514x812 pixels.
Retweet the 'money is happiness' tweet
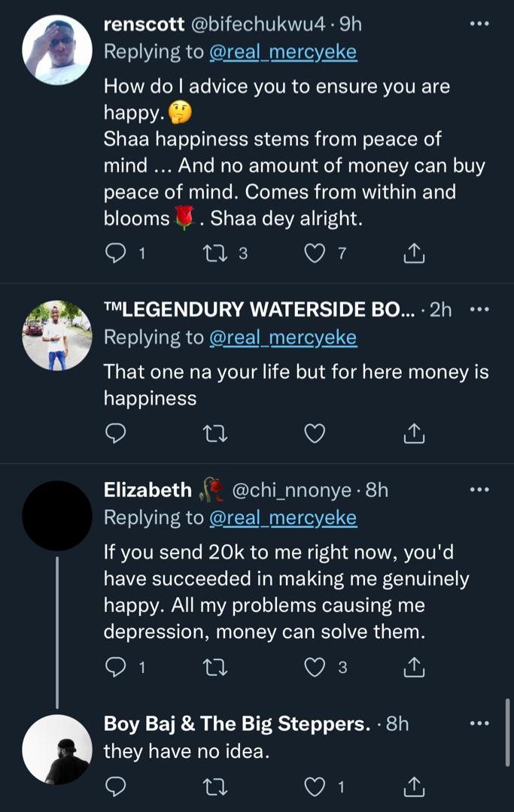214,433
